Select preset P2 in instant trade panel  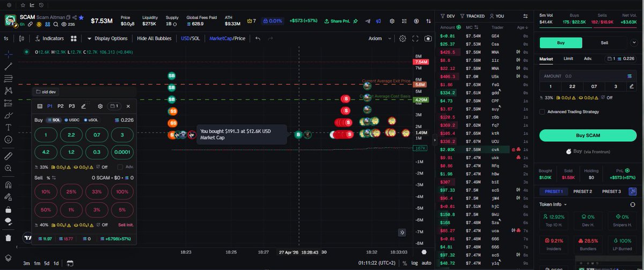(x=61, y=106)
